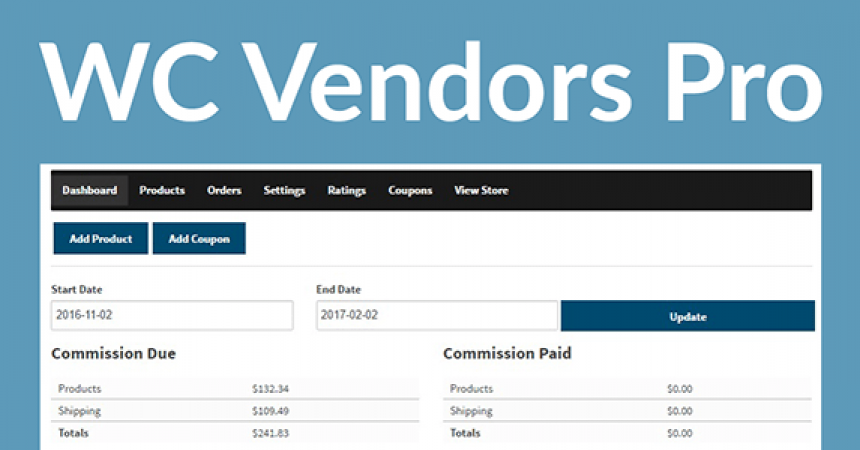This screenshot has height=450, width=860.
Task: Focus the Start Date field 2016-11-02
Action: (x=172, y=315)
